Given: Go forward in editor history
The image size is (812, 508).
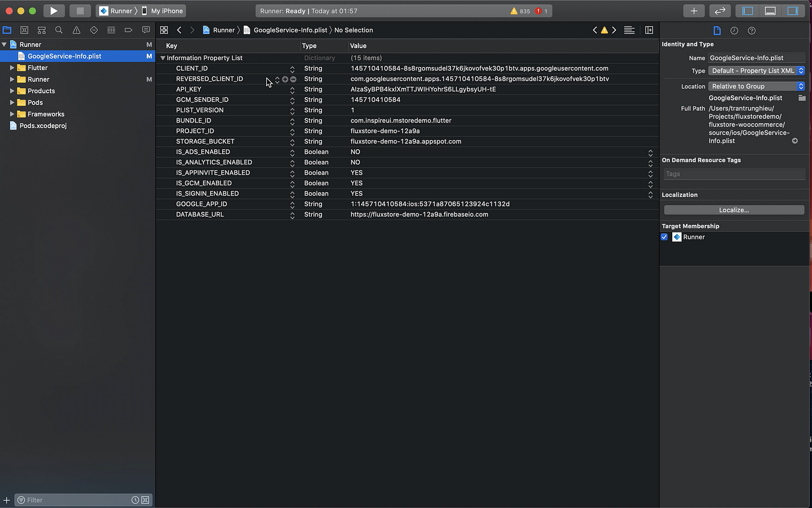Looking at the screenshot, I should click(x=192, y=30).
